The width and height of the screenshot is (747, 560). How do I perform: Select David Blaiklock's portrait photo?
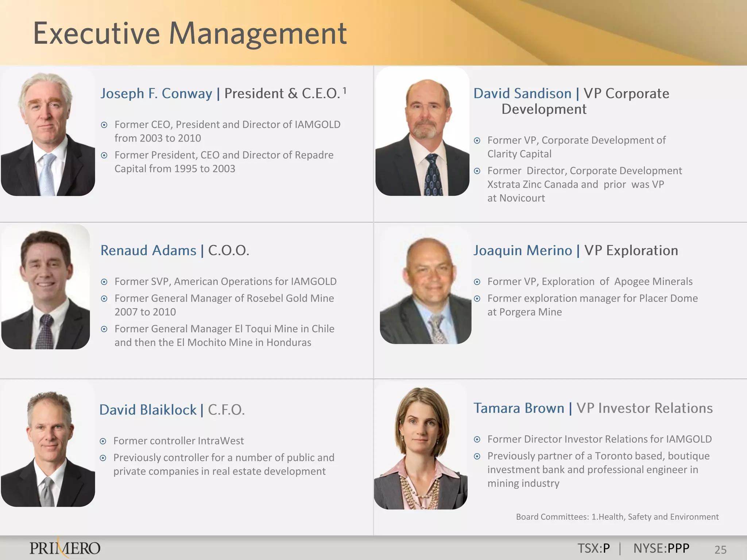48,444
